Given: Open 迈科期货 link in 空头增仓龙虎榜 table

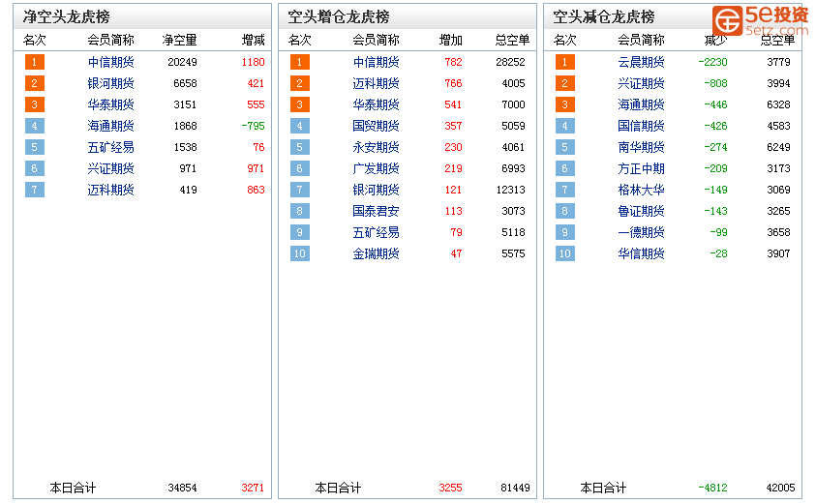Looking at the screenshot, I should coord(377,84).
